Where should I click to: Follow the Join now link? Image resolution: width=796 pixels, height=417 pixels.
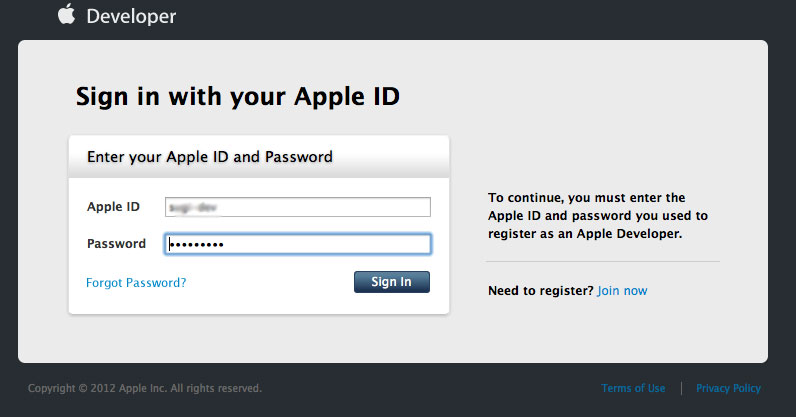[x=622, y=291]
